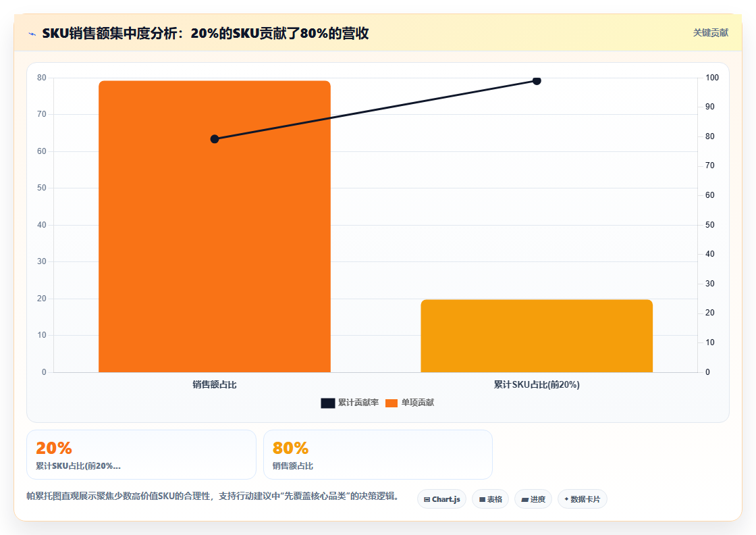Click the 表格 tag
The height and width of the screenshot is (535, 756).
pos(490,499)
